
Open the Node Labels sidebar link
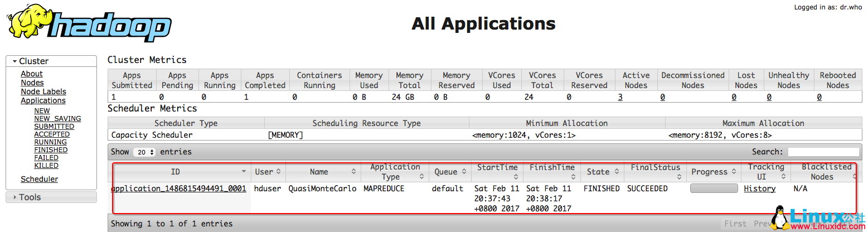pos(43,91)
